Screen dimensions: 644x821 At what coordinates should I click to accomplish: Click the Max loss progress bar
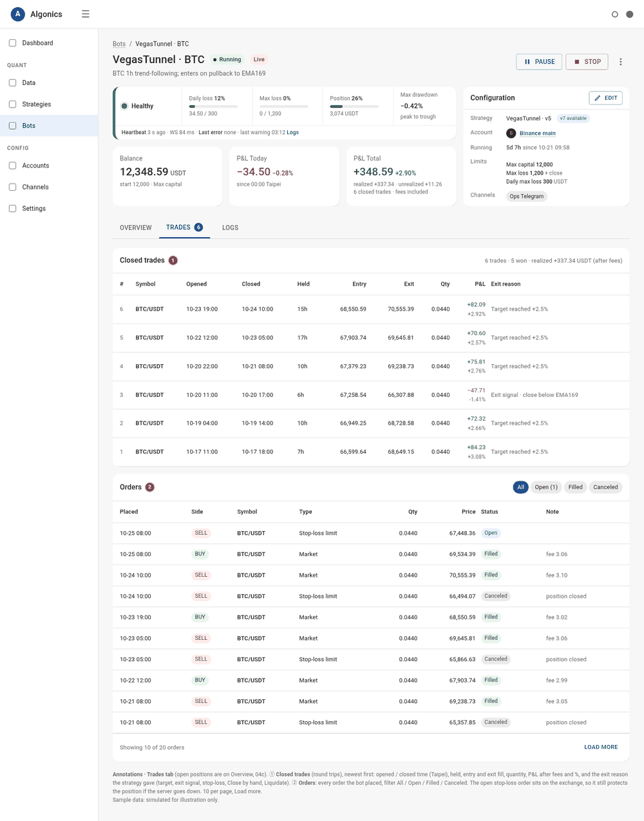click(283, 106)
